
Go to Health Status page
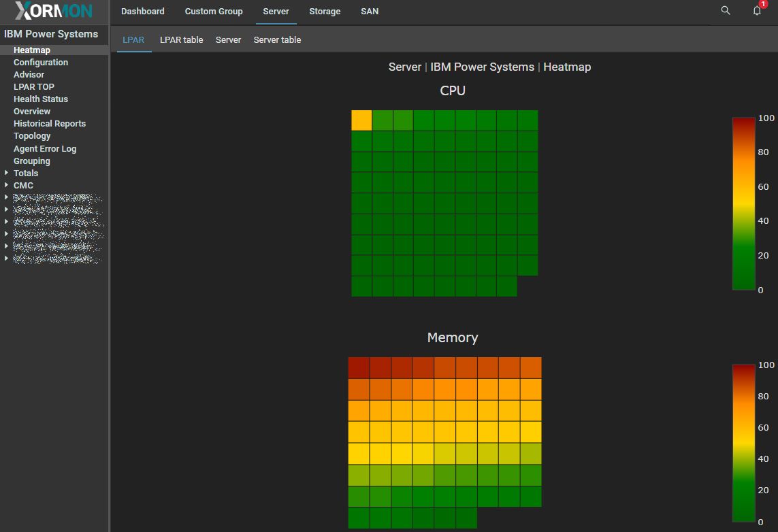[41, 99]
